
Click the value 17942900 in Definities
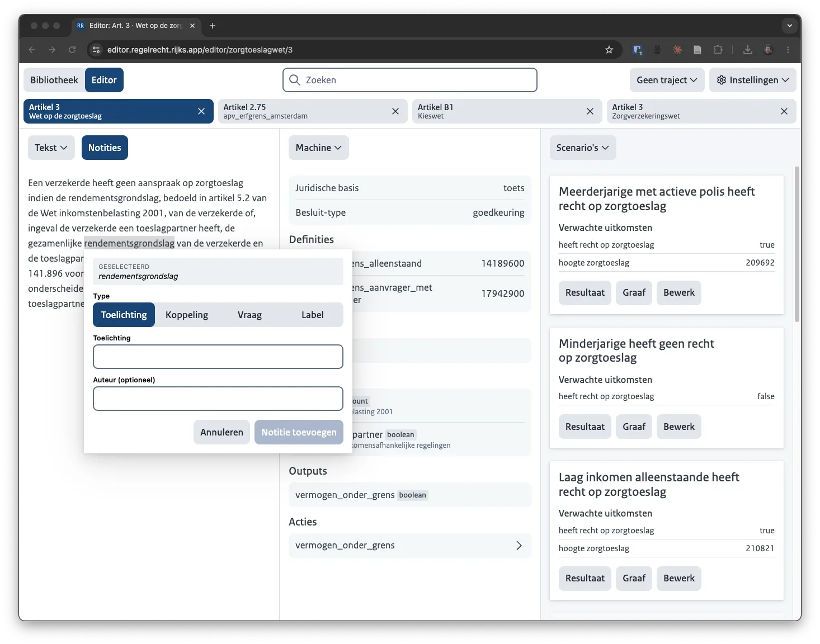point(503,293)
